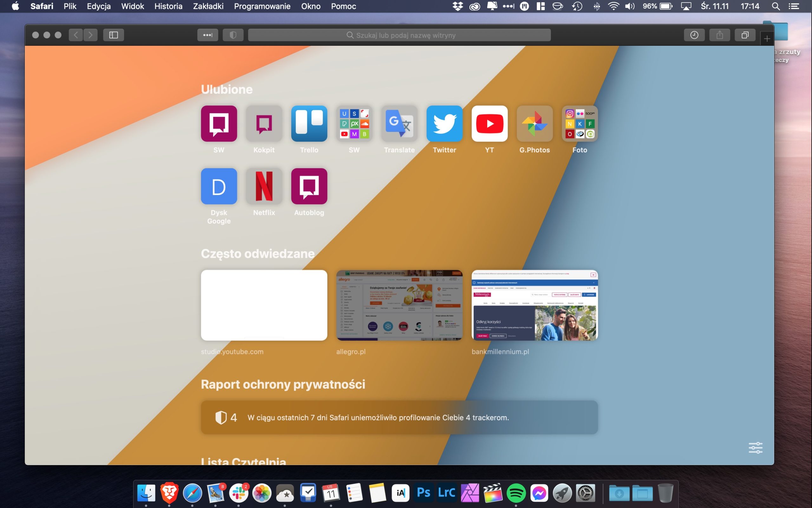Open the Safari app menu
This screenshot has height=508, width=812.
[x=42, y=6]
